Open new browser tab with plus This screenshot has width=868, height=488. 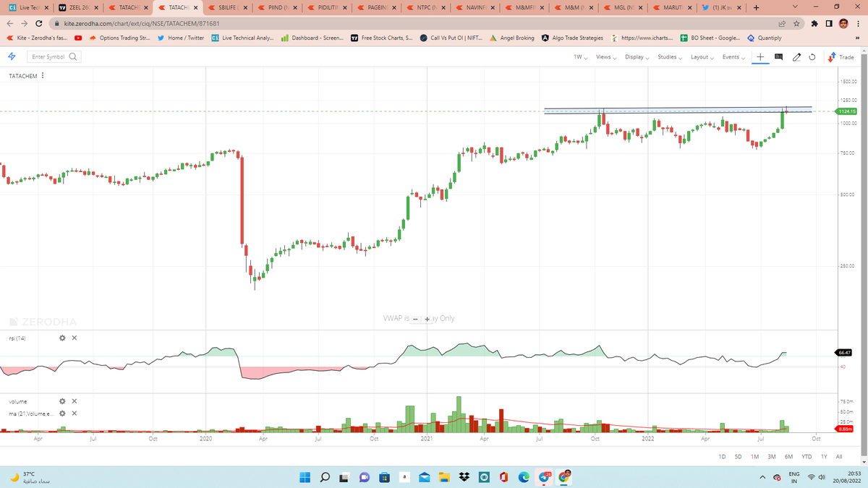pyautogui.click(x=755, y=8)
